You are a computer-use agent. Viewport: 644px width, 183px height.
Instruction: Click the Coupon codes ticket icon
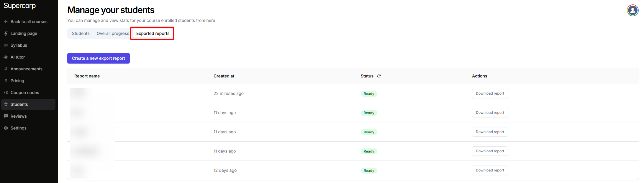tap(6, 93)
